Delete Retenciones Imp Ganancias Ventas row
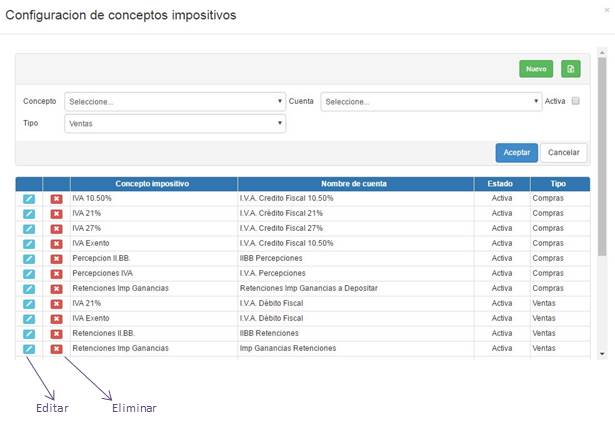Screen dimensions: 615x424 click(57, 348)
